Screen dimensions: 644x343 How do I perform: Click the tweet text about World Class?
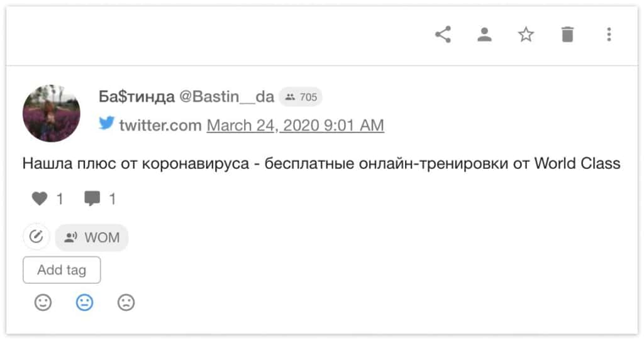click(x=321, y=164)
